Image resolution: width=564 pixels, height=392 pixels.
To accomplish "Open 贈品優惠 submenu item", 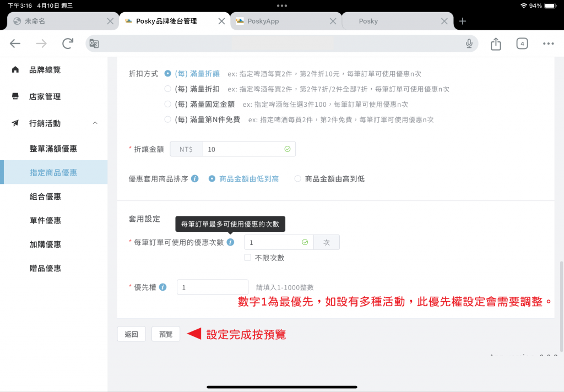I will pyautogui.click(x=53, y=268).
